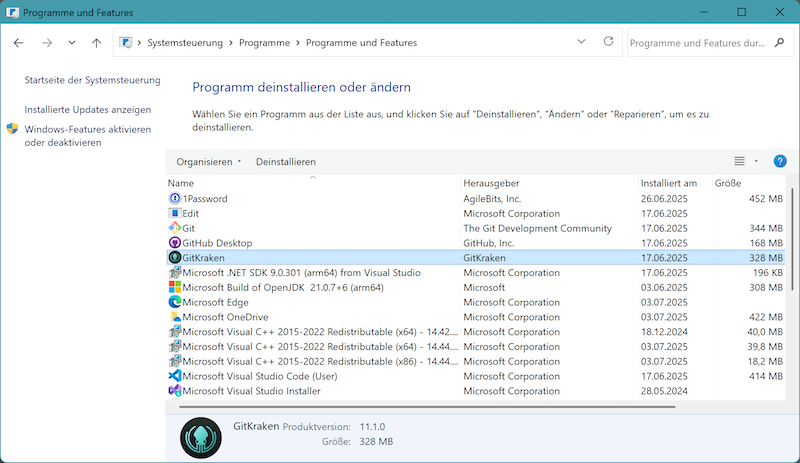Select the 1Password list entry
800x463 pixels.
pyautogui.click(x=476, y=199)
